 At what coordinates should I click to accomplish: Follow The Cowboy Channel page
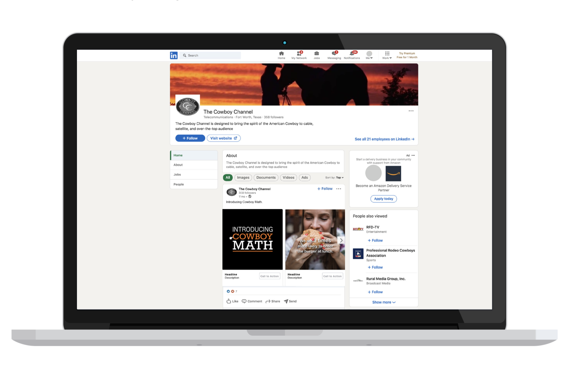[x=190, y=138]
